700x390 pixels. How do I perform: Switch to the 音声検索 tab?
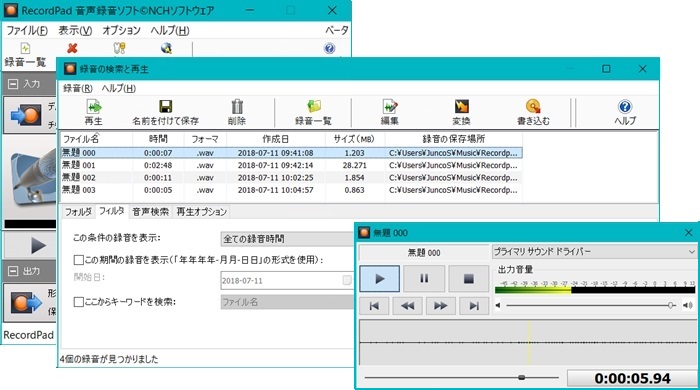150,212
